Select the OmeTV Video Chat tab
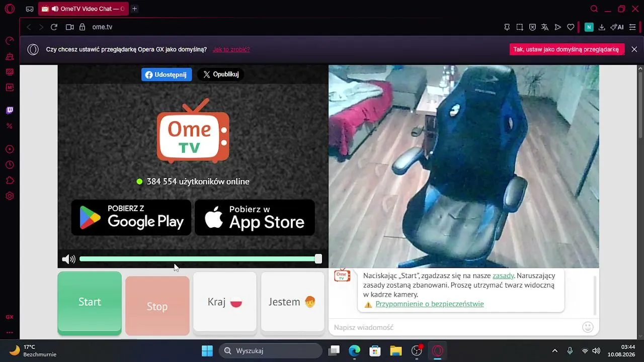644x362 pixels. point(83,9)
